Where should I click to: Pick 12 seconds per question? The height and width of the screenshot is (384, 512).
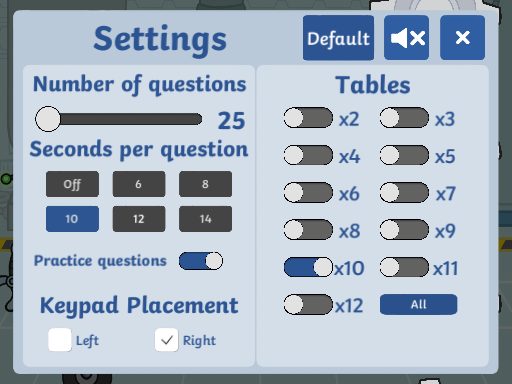[x=139, y=219]
